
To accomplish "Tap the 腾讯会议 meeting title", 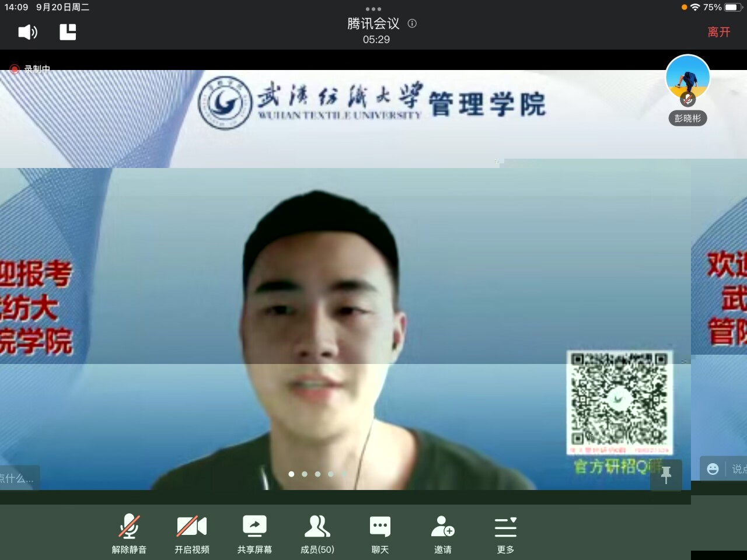I will [x=373, y=23].
